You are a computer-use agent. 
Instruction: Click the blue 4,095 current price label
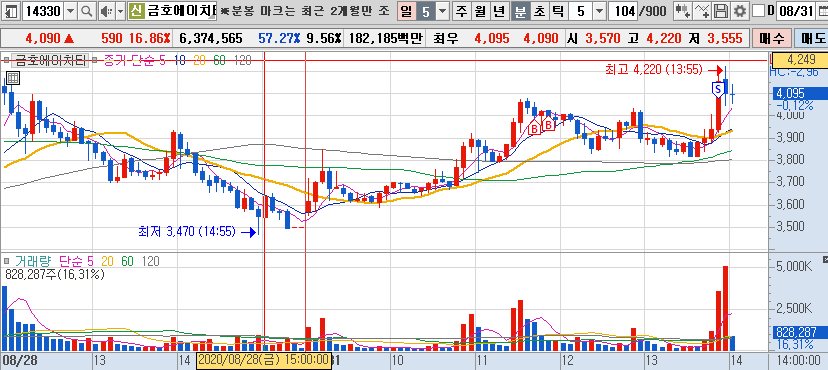pyautogui.click(x=800, y=94)
